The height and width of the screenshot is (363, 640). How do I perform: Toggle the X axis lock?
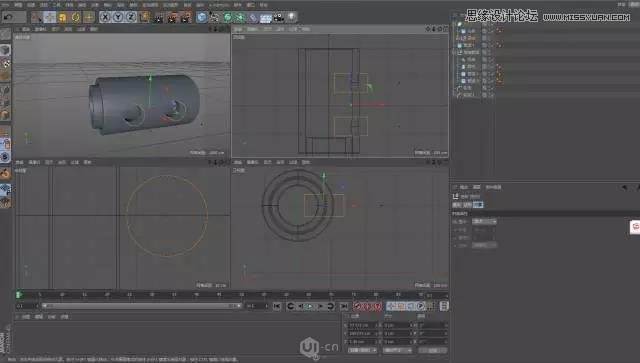tap(105, 17)
